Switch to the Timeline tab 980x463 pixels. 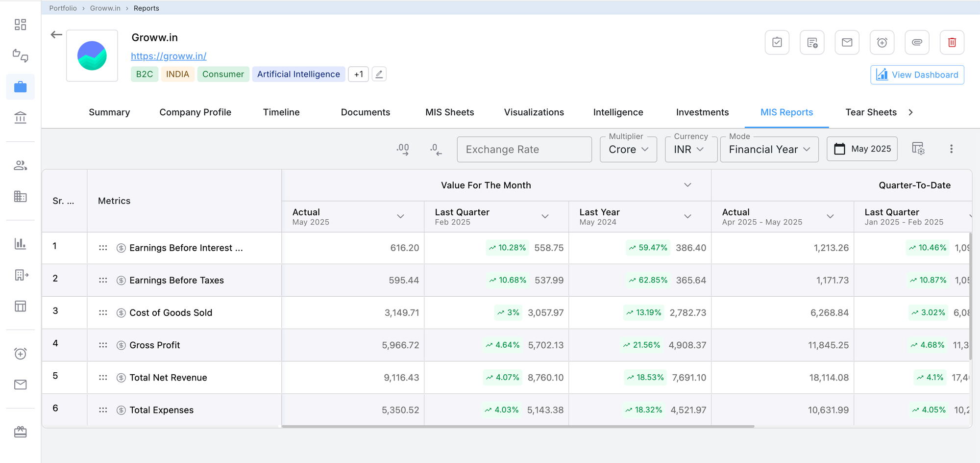[281, 112]
